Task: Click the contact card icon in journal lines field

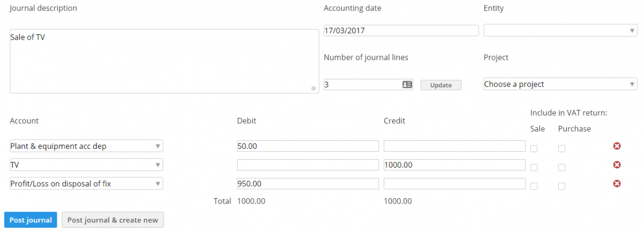Action: click(x=407, y=85)
